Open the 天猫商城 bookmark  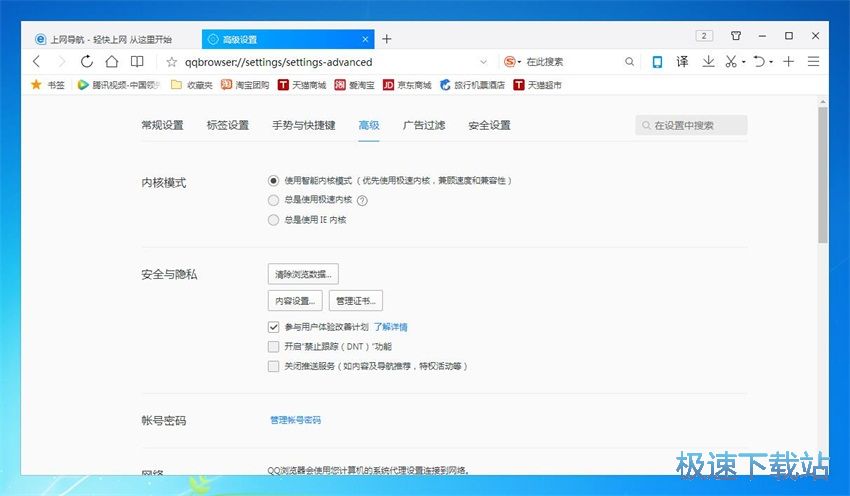click(302, 85)
